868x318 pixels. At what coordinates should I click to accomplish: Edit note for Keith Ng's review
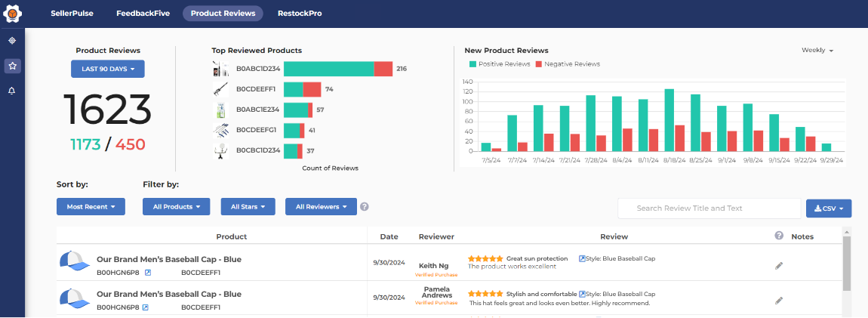(779, 266)
